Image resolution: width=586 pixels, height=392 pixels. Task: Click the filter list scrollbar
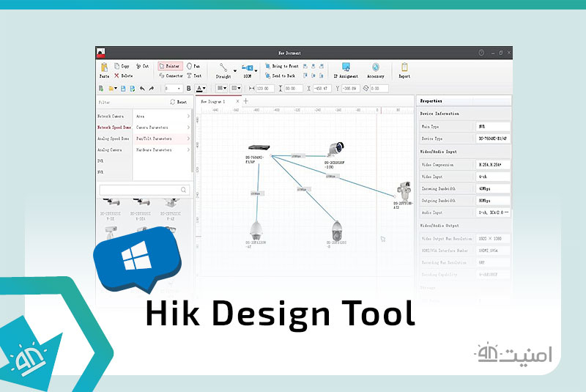pyautogui.click(x=193, y=140)
